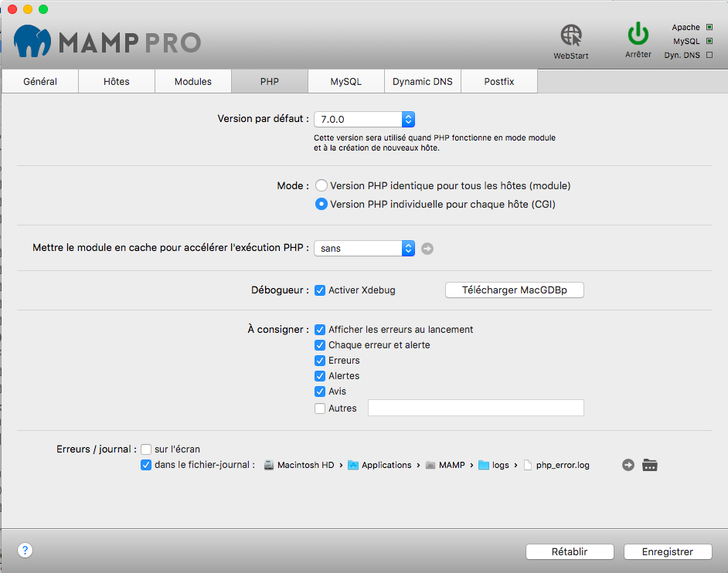Disable the Activer Xdebug checkbox
The height and width of the screenshot is (573, 728).
pyautogui.click(x=320, y=290)
